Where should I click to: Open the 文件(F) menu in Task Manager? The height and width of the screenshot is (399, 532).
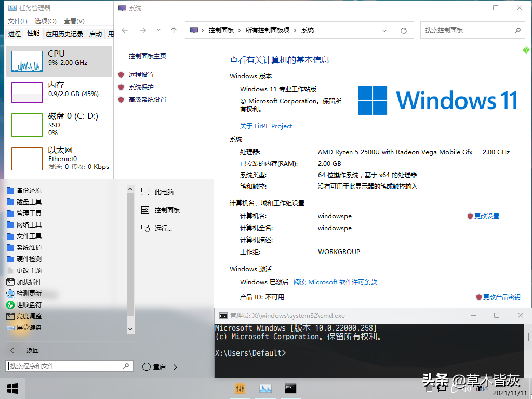(x=17, y=21)
